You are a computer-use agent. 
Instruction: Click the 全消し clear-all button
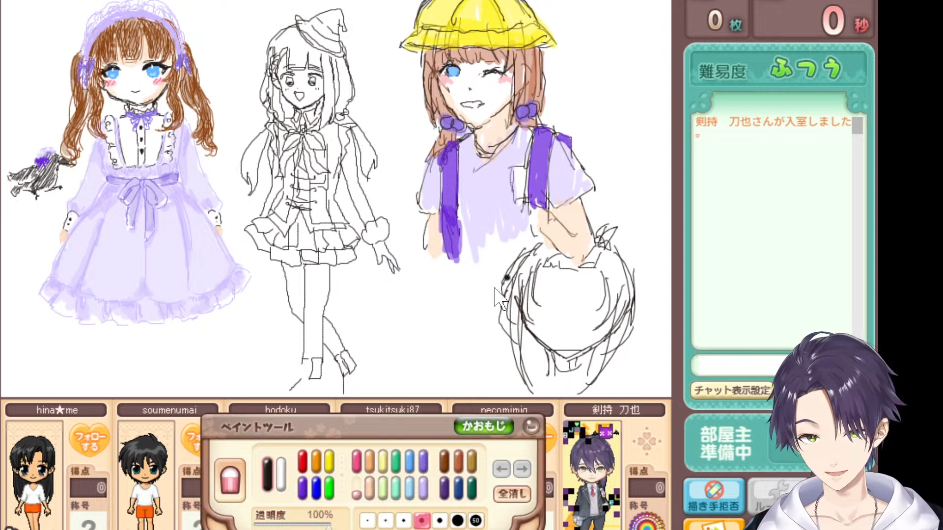click(512, 494)
